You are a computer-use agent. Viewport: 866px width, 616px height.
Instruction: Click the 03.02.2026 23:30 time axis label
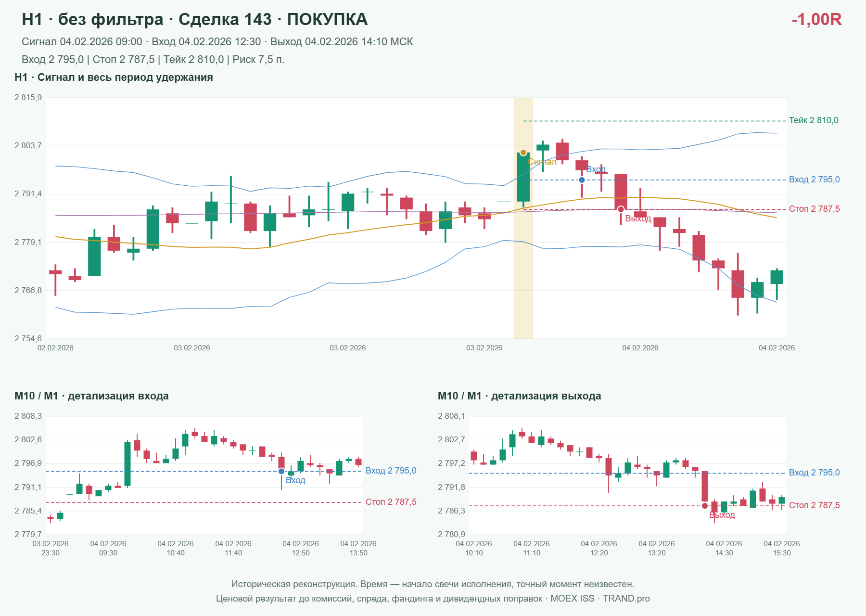51,548
